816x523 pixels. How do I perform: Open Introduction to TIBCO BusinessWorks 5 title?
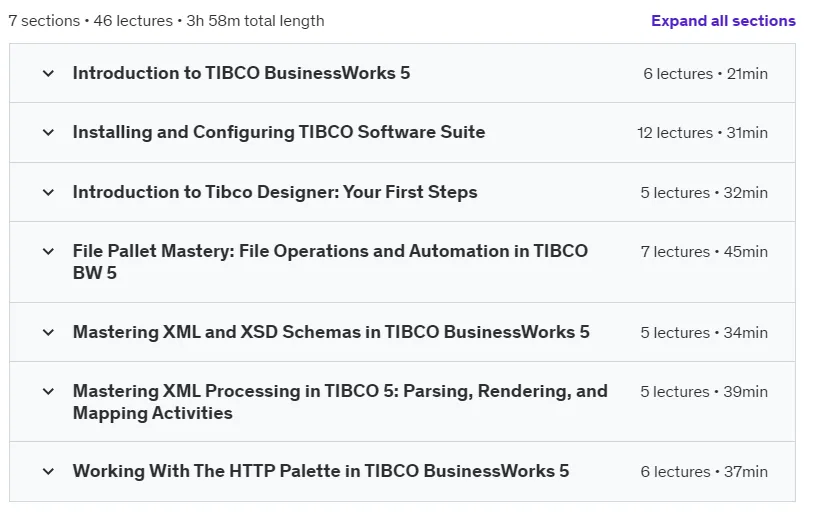click(241, 73)
